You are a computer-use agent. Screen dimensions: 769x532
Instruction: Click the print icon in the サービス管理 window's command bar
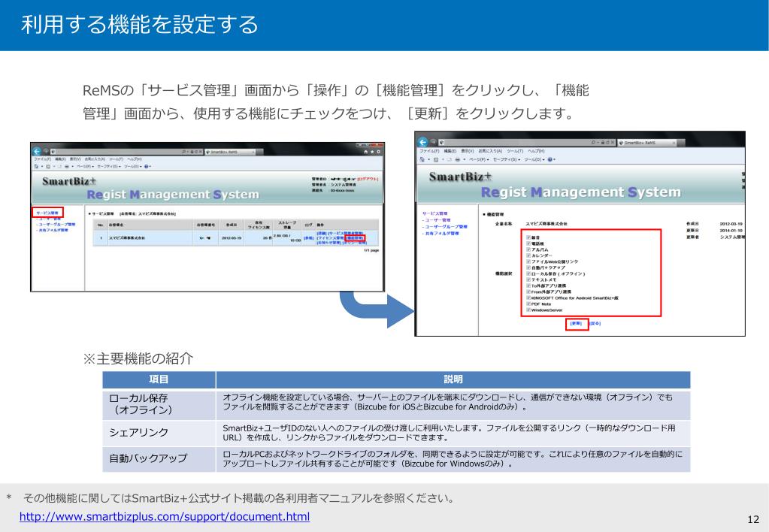(67, 166)
